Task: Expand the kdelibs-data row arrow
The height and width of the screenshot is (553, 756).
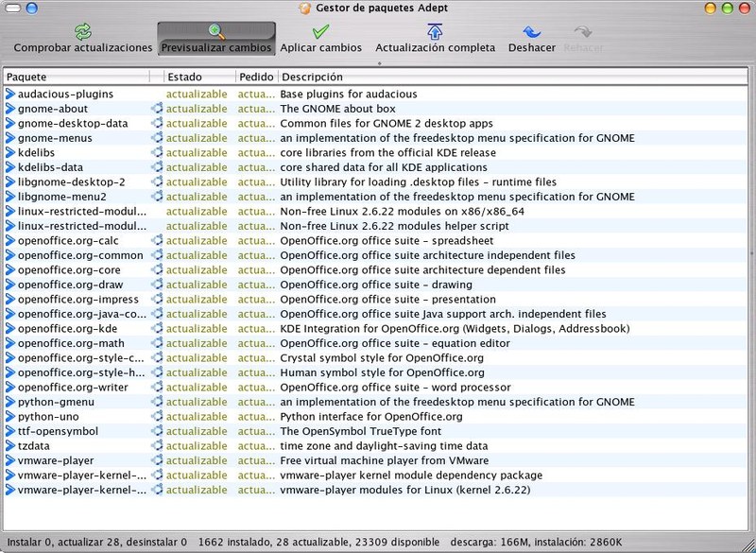Action: 10,167
